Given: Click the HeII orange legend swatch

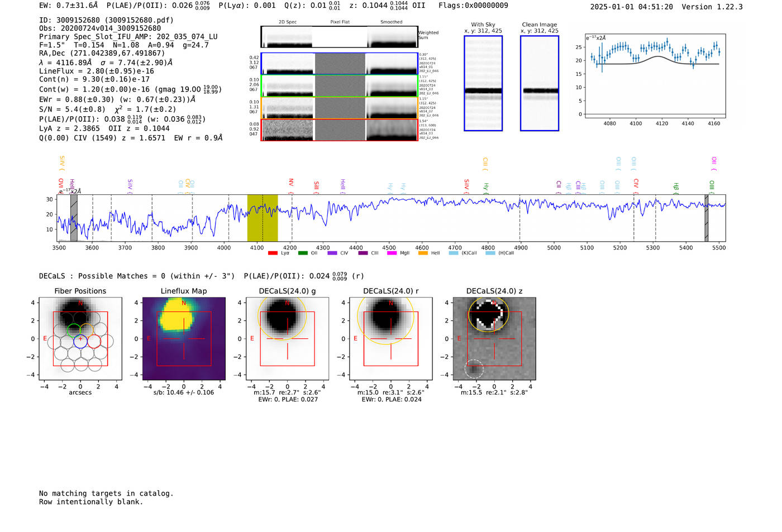Looking at the screenshot, I should click(423, 253).
